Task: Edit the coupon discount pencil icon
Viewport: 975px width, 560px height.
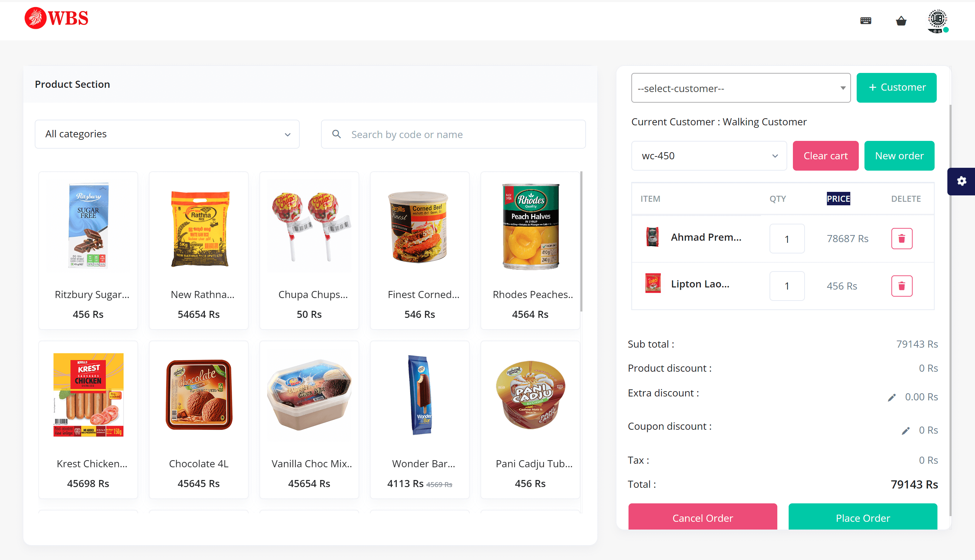Action: click(905, 430)
